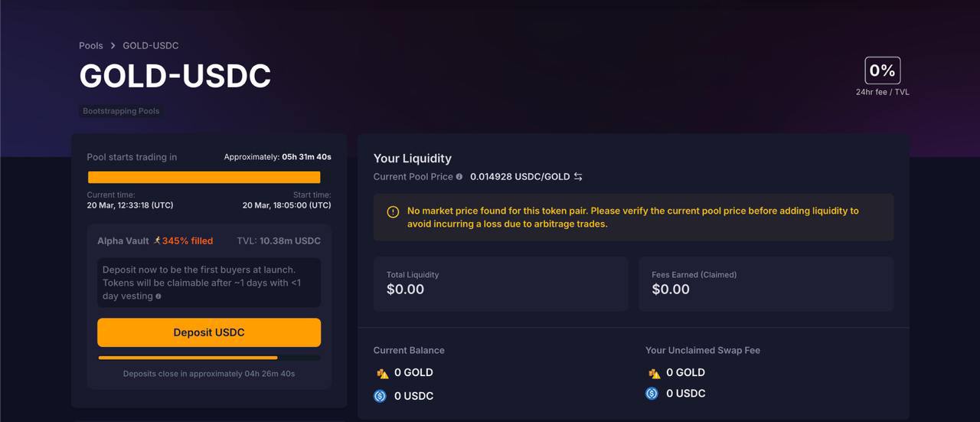Open the Pools breadcrumb link
Viewport: 980px width, 422px height.
point(91,46)
